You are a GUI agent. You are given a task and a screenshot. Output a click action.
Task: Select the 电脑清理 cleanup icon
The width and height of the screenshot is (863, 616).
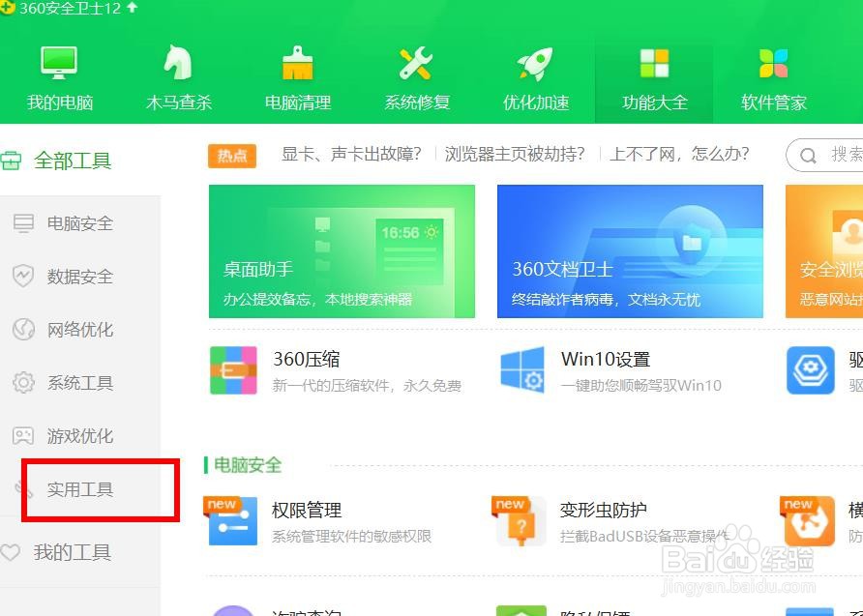(296, 77)
